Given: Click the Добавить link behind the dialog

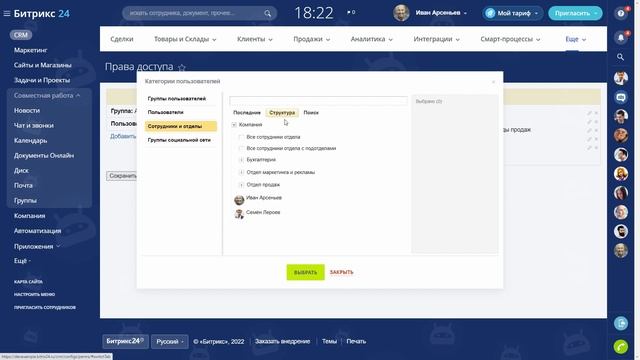Looking at the screenshot, I should coord(123,136).
